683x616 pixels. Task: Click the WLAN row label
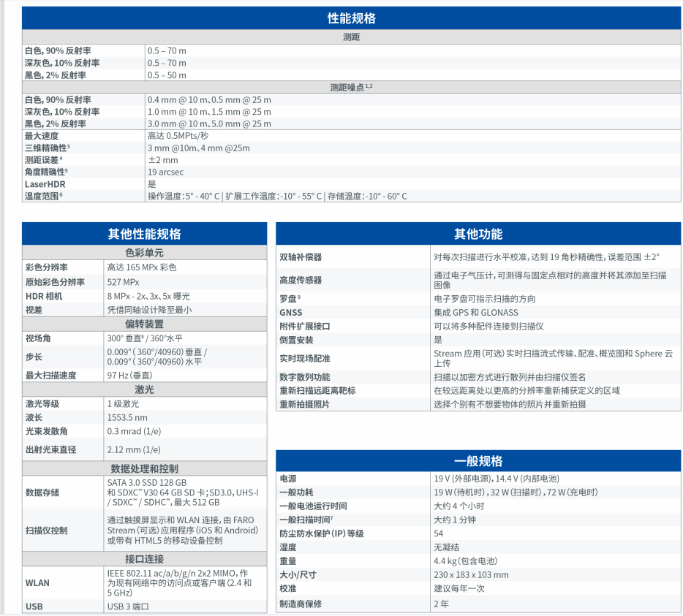pos(38,583)
